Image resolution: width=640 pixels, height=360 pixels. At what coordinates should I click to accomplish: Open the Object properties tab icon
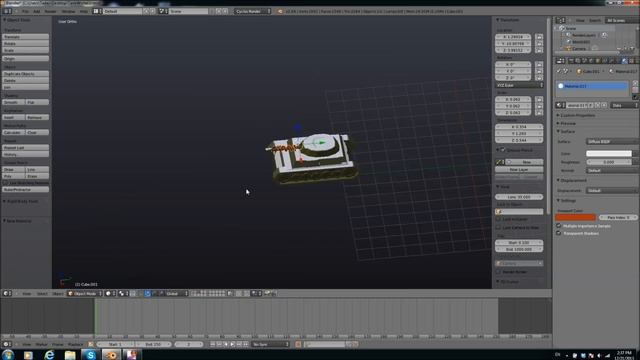click(598, 61)
